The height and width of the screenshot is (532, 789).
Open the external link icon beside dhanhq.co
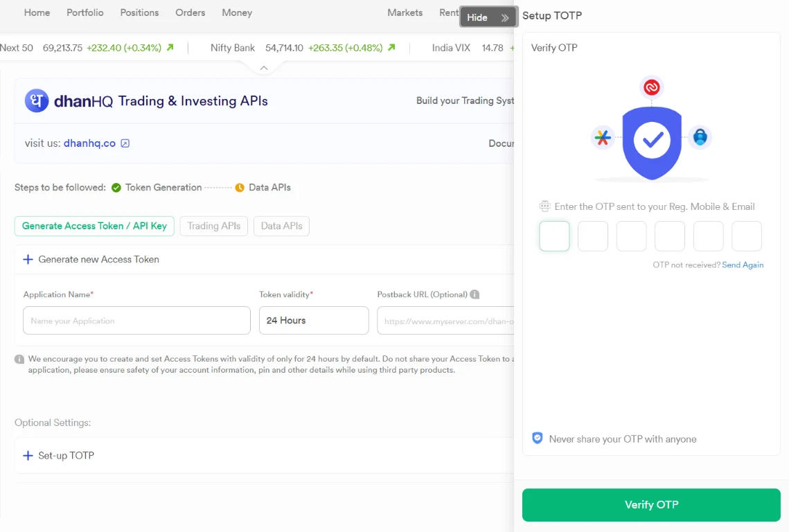(125, 143)
